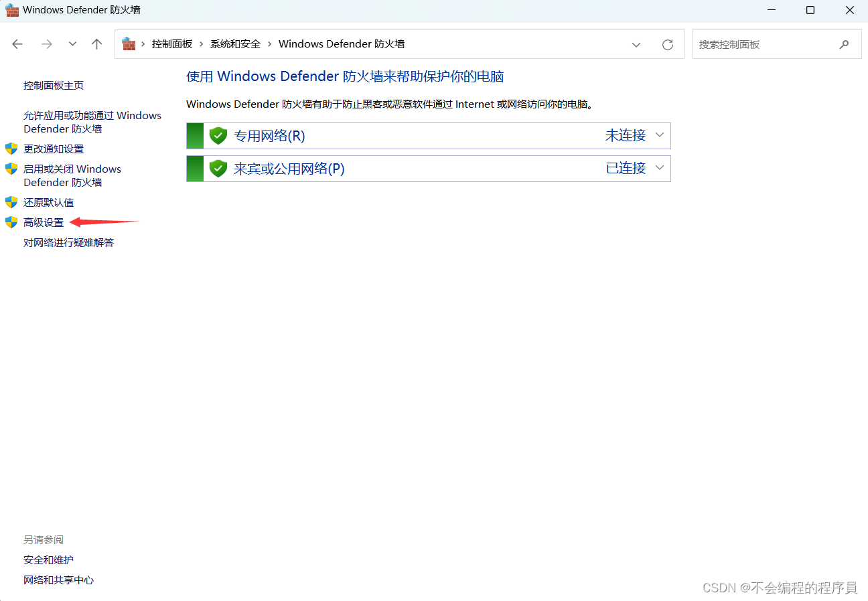Close the Windows Defender 防火墙 window

point(850,10)
